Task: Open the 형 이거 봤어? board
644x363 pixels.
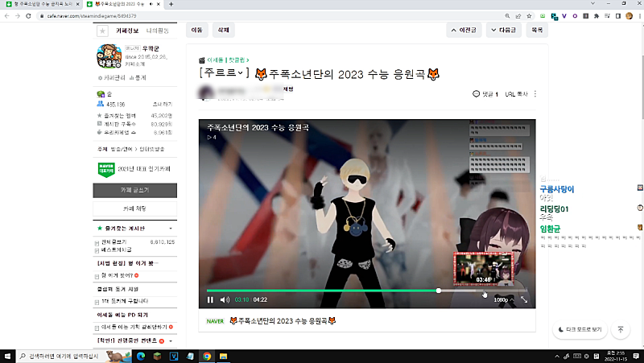Action: (x=117, y=275)
